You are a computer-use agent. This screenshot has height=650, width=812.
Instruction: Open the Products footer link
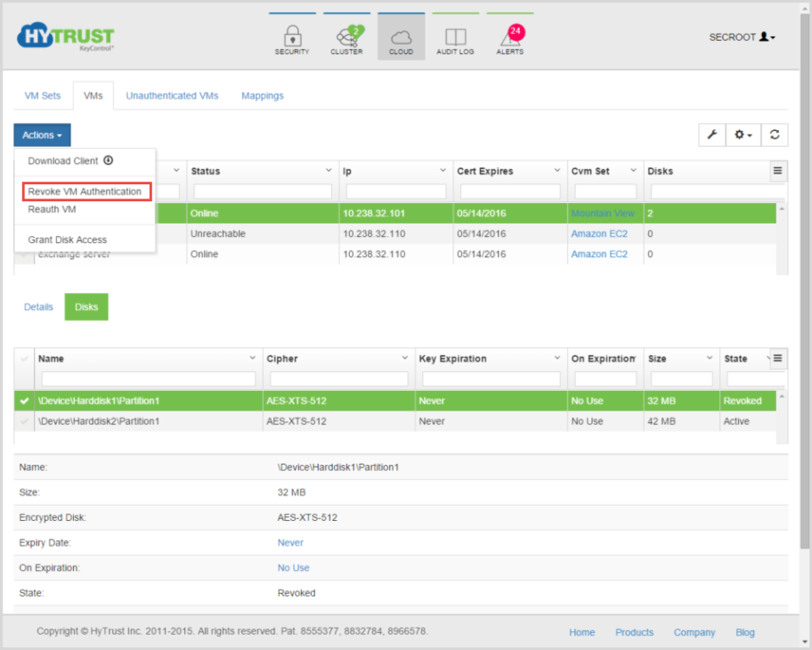(x=634, y=632)
